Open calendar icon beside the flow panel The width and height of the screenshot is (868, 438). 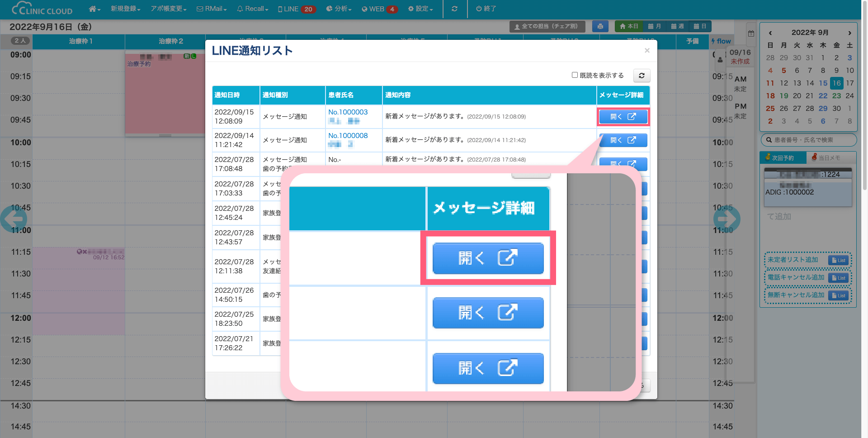[751, 33]
